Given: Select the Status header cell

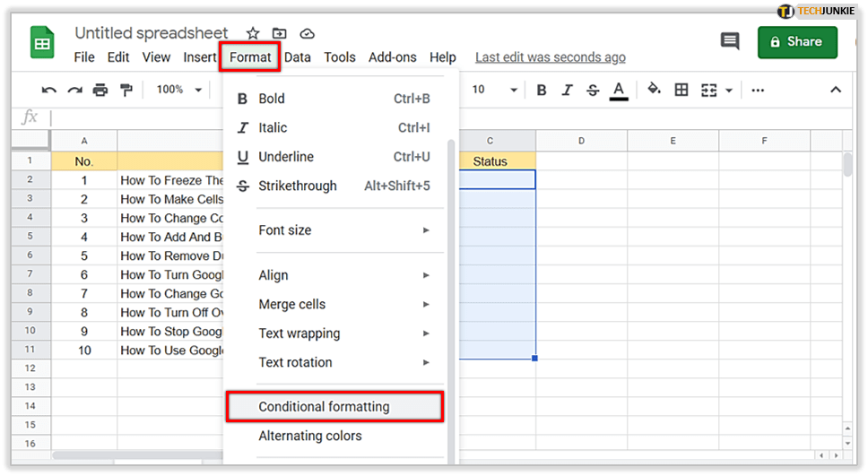Looking at the screenshot, I should coord(490,161).
